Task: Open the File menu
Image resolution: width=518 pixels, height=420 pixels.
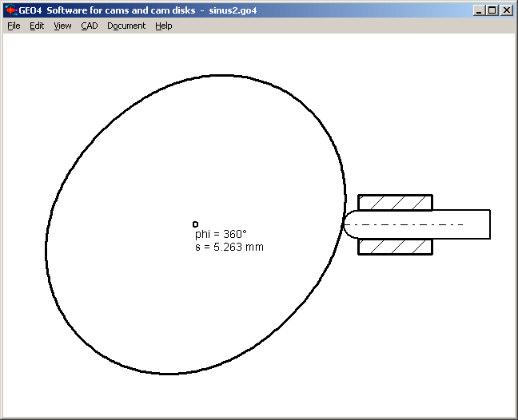Action: 14,26
